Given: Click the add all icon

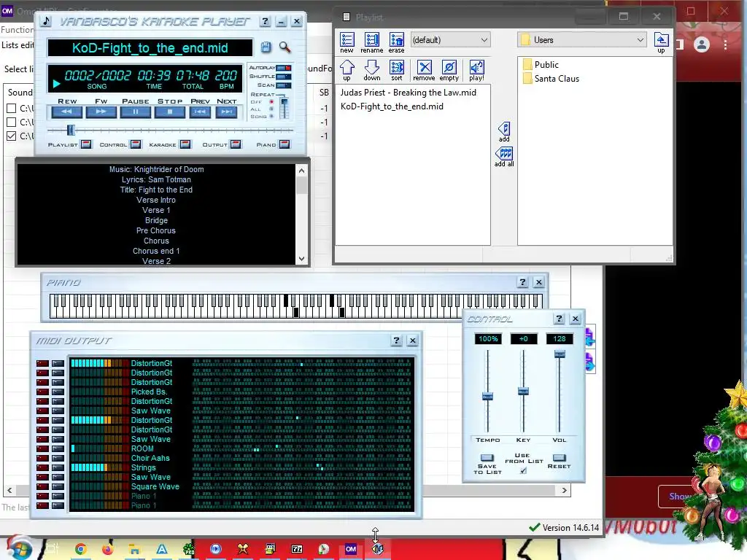Looking at the screenshot, I should pos(504,157).
